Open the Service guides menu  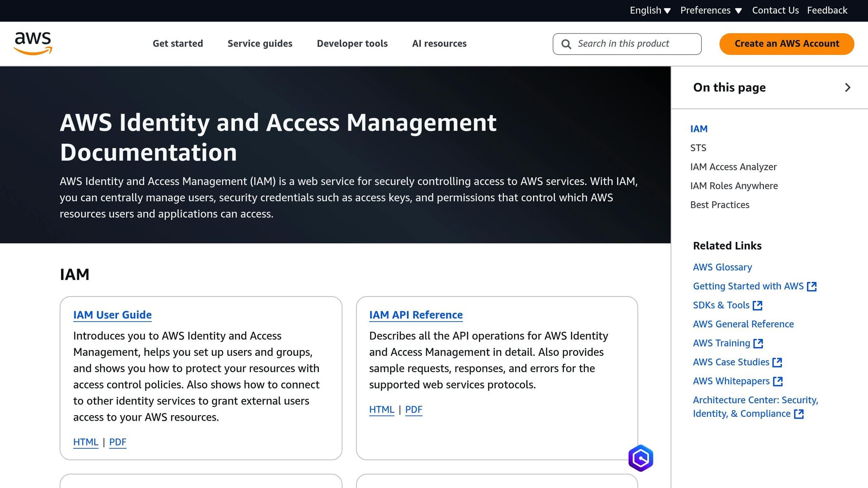[260, 44]
